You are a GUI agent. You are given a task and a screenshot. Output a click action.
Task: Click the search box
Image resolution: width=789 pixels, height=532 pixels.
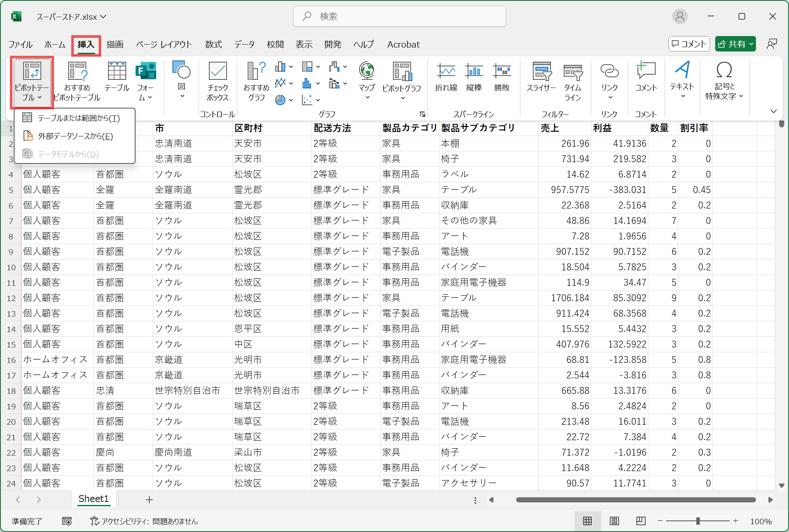click(x=399, y=16)
